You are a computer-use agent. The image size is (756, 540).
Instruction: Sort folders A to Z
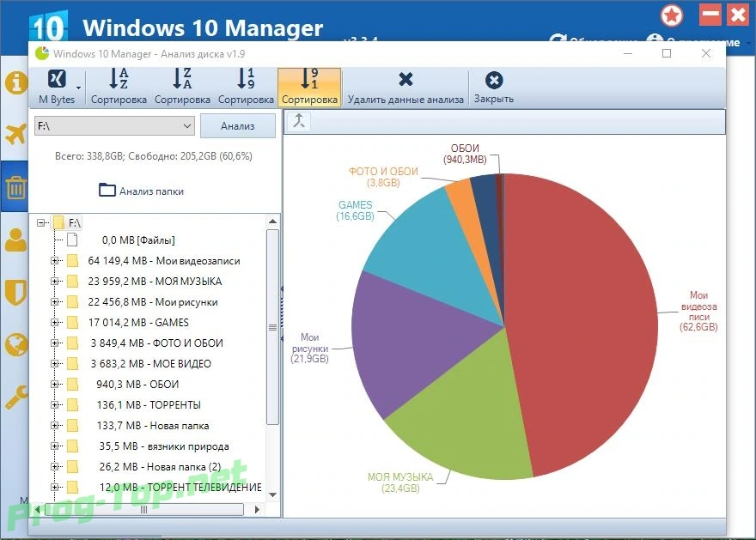tap(119, 88)
